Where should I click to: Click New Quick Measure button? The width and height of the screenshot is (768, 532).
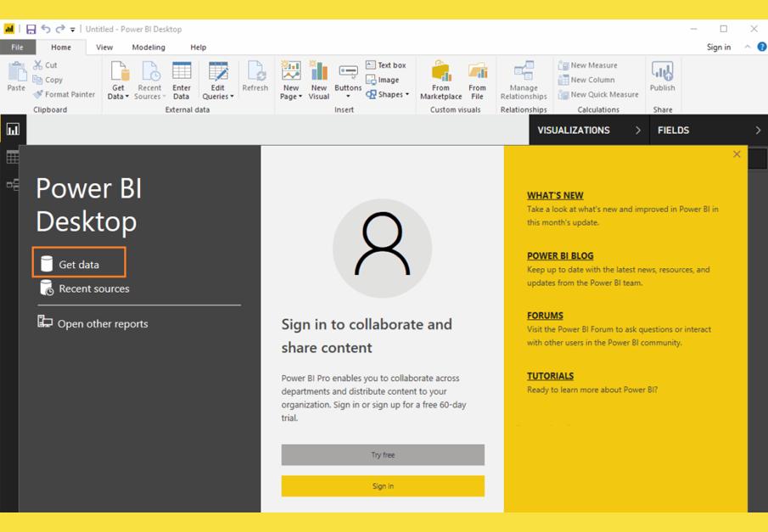tap(598, 94)
